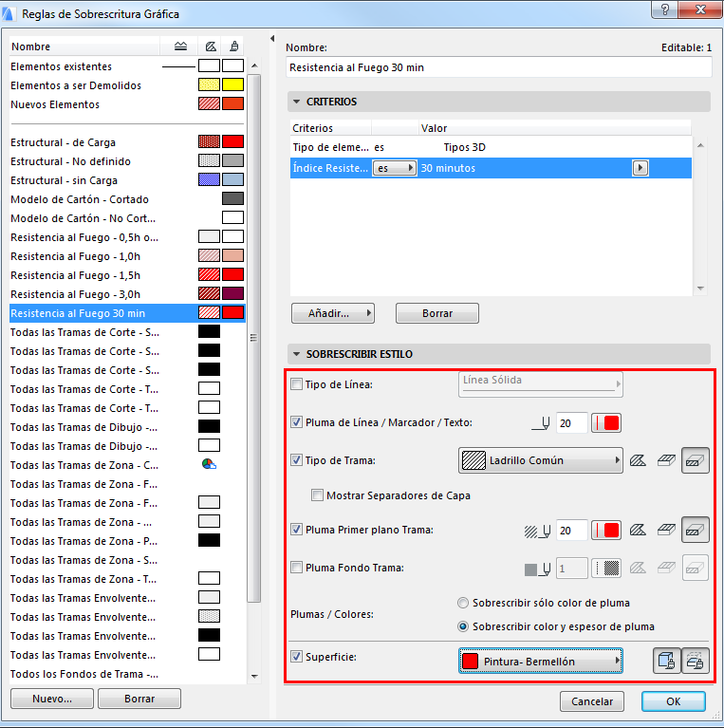The height and width of the screenshot is (728, 724).
Task: Click the line type column header icon
Action: point(180,46)
